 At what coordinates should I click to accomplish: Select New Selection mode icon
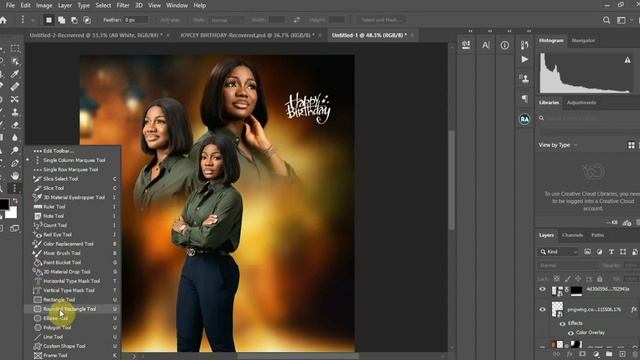pos(49,20)
